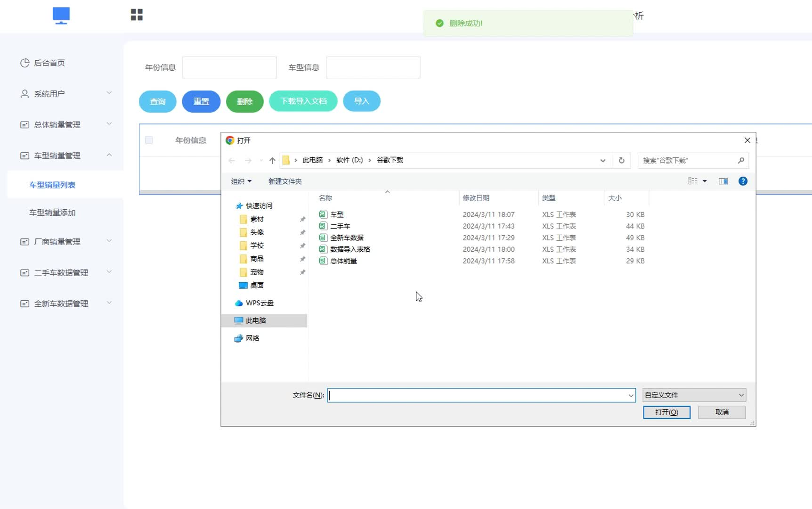Screen dimensions: 812x509
Task: Click the 导入 button
Action: coord(362,101)
